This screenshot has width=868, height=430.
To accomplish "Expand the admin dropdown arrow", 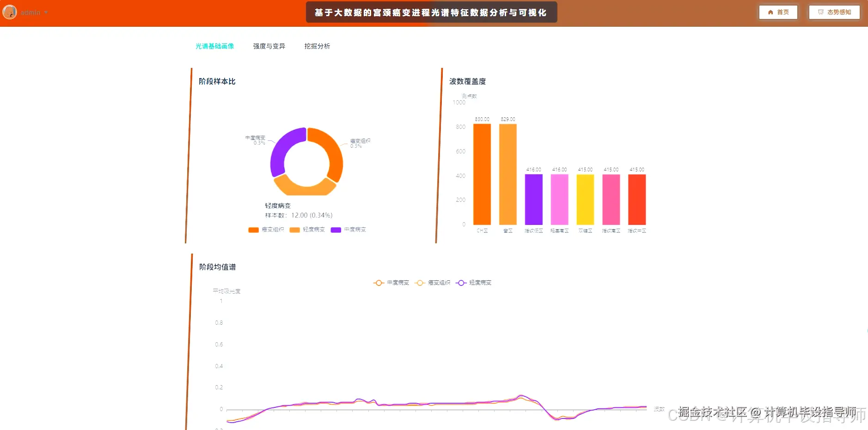I will click(x=46, y=12).
